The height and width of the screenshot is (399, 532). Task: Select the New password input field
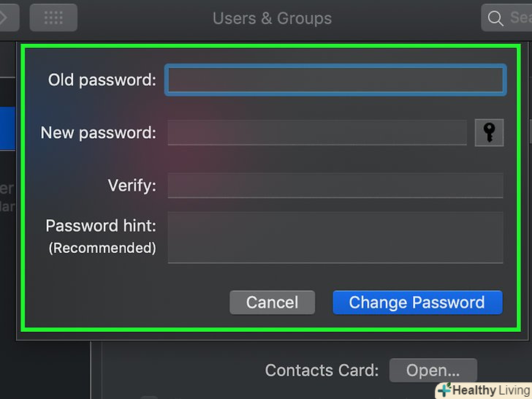pyautogui.click(x=317, y=132)
